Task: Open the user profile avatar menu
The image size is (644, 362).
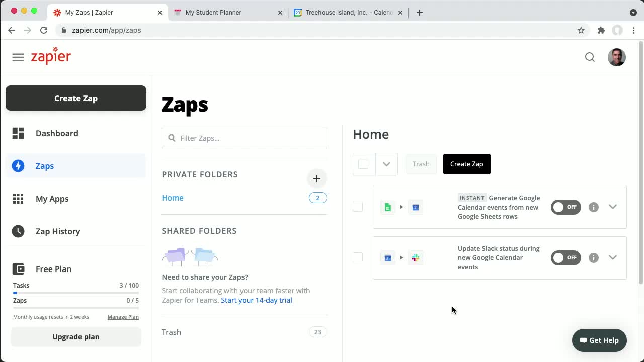Action: click(x=616, y=57)
